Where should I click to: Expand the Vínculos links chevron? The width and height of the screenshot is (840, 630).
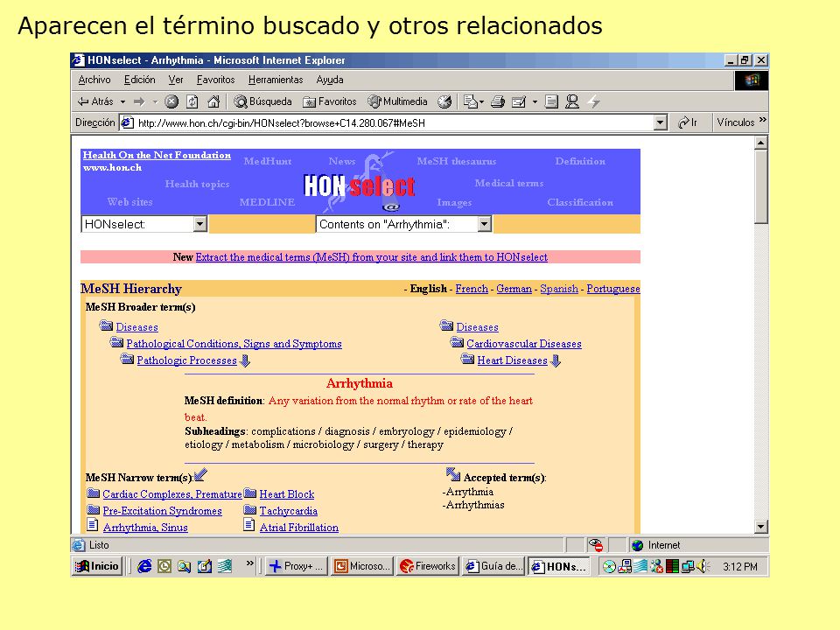pos(763,120)
